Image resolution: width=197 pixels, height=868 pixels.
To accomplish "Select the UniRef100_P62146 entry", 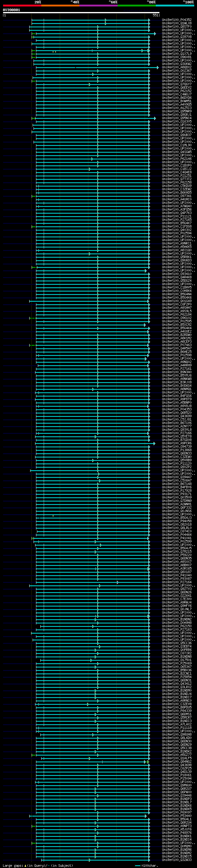I will point(177,159).
